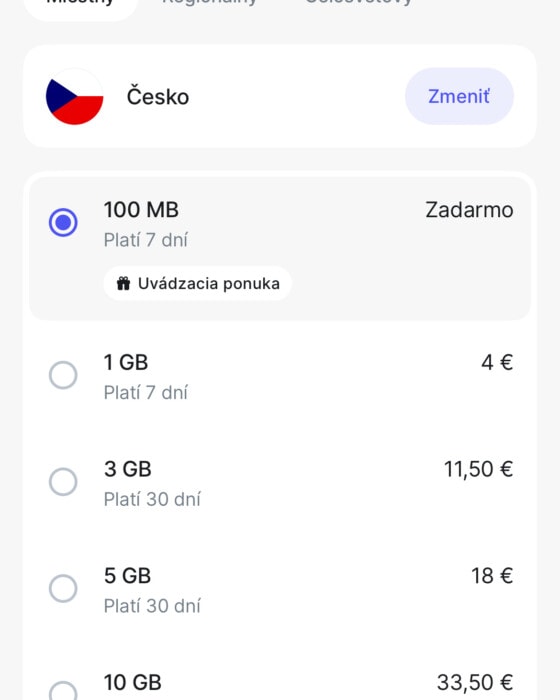Click the 4 € price
560x700 pixels.
pyautogui.click(x=497, y=362)
